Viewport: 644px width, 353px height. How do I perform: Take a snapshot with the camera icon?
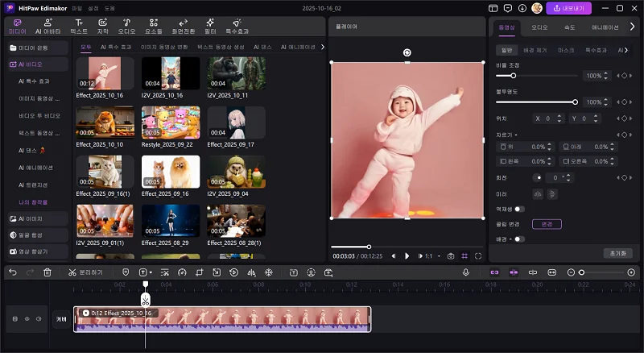[451, 256]
